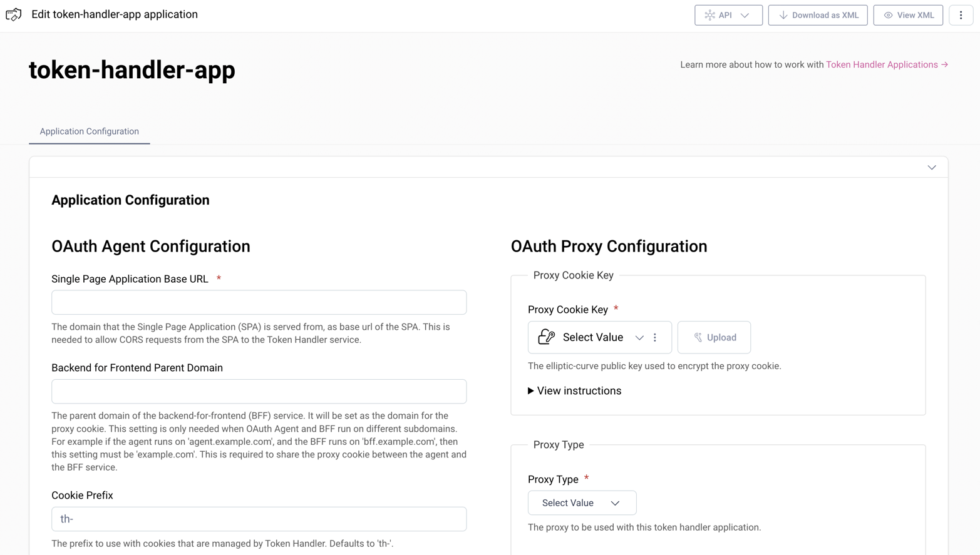The height and width of the screenshot is (555, 980).
Task: Click the View XML button
Action: pos(908,15)
